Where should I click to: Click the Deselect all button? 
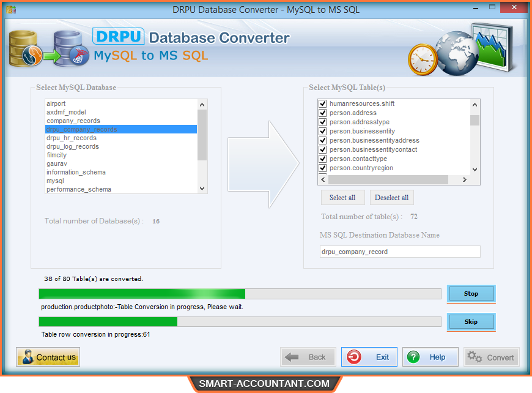click(391, 197)
